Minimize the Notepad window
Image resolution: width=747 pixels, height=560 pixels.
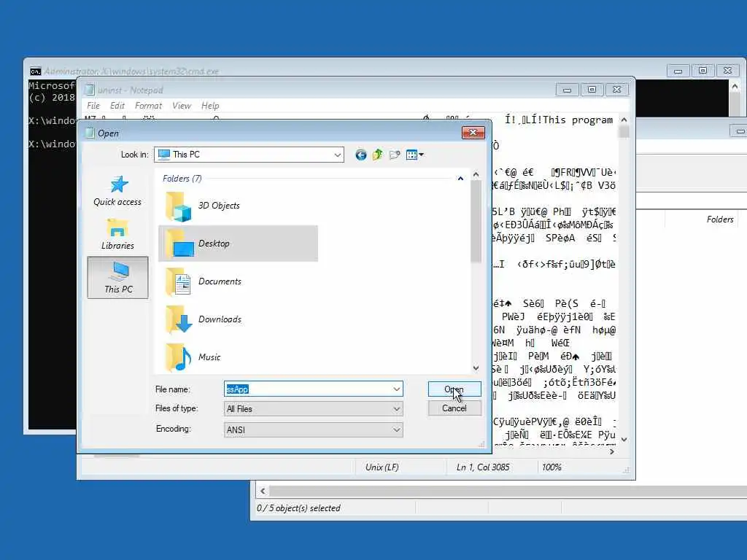(x=567, y=90)
